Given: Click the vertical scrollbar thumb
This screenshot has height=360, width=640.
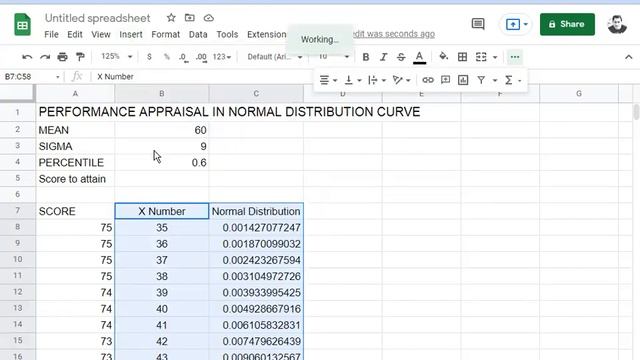Looking at the screenshot, I should 636,112.
